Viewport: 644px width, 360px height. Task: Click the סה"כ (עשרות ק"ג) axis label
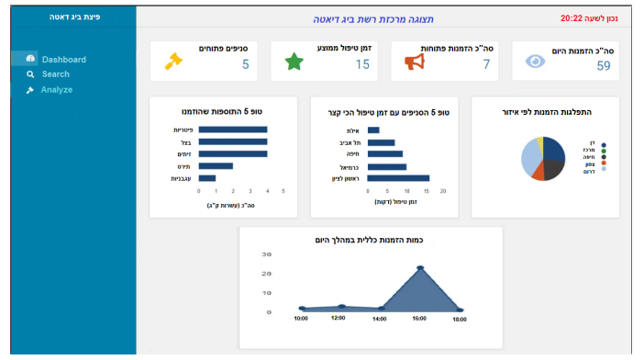click(x=231, y=206)
